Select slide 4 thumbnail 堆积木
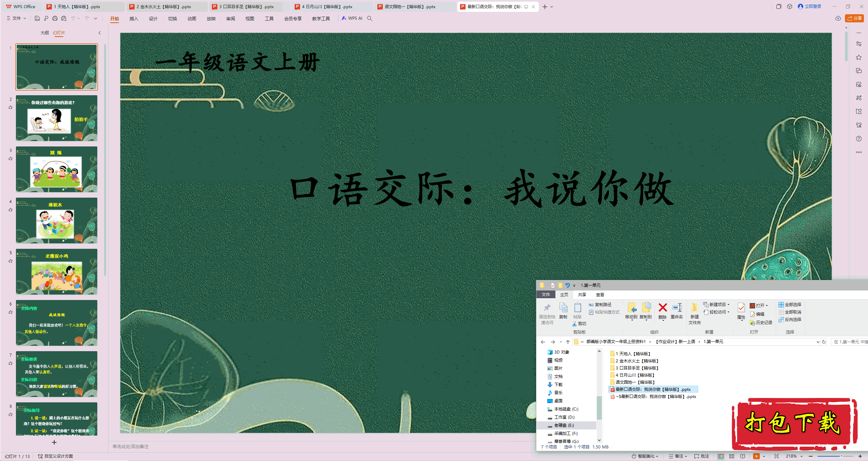This screenshot has height=461, width=868. click(57, 220)
